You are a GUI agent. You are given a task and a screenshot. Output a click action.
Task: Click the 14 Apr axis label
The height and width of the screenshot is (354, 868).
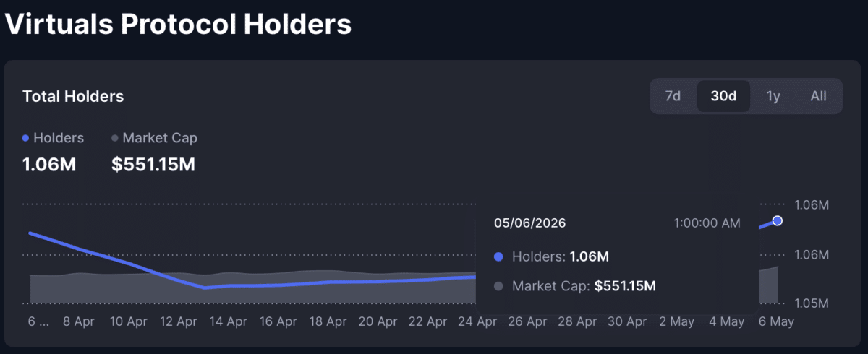(x=227, y=321)
